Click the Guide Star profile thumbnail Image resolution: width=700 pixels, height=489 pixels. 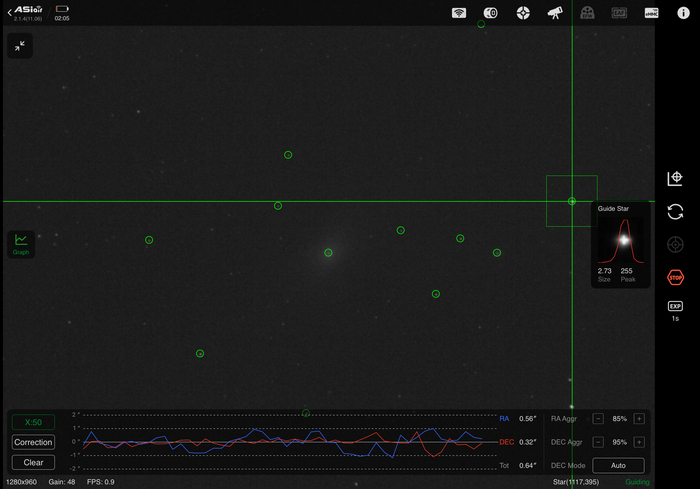tap(620, 241)
